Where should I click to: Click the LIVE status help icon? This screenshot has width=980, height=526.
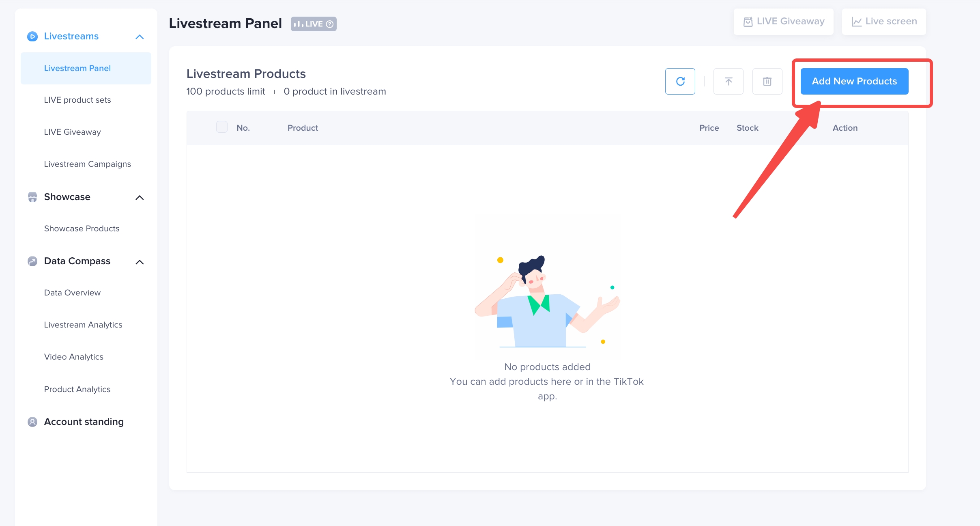(x=330, y=24)
